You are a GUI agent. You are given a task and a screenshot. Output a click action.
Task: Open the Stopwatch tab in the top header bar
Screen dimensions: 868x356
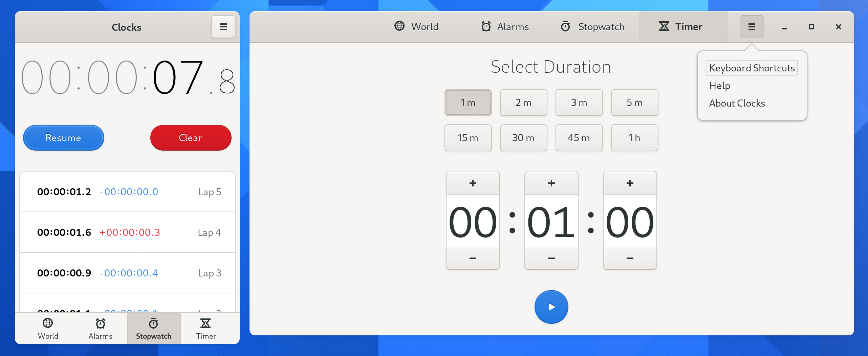592,27
